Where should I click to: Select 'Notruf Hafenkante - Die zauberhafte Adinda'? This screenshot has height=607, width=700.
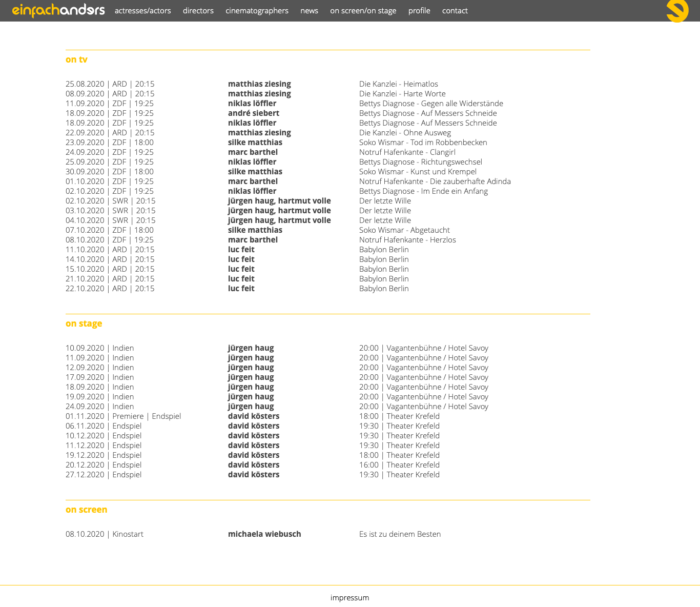(x=435, y=181)
